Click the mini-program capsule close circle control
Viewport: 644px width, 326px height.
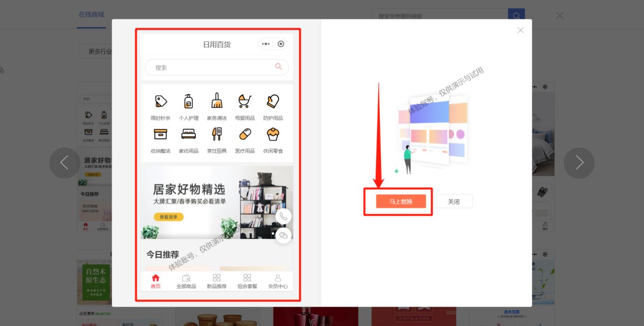[280, 44]
